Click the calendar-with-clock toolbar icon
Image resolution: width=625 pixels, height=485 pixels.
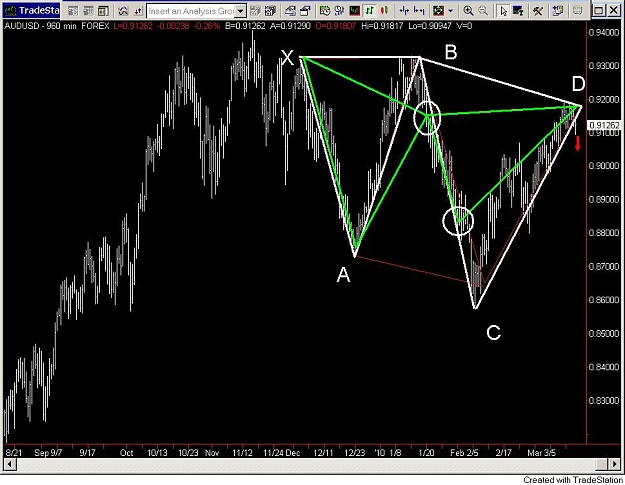[325, 10]
